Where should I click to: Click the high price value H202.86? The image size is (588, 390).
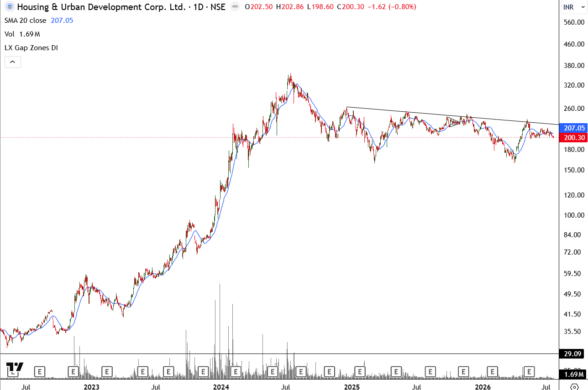click(x=290, y=7)
